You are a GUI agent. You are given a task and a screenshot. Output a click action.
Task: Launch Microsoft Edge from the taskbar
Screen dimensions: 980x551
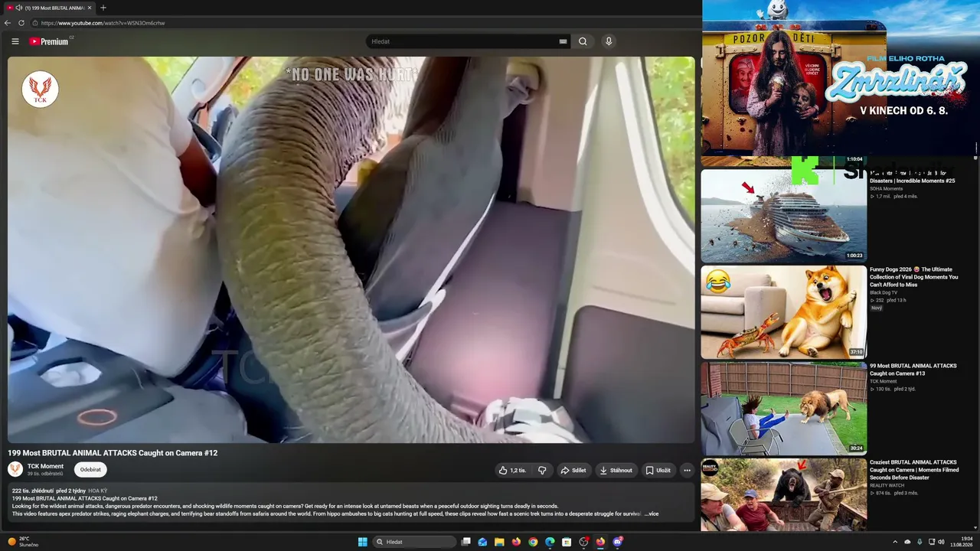550,542
